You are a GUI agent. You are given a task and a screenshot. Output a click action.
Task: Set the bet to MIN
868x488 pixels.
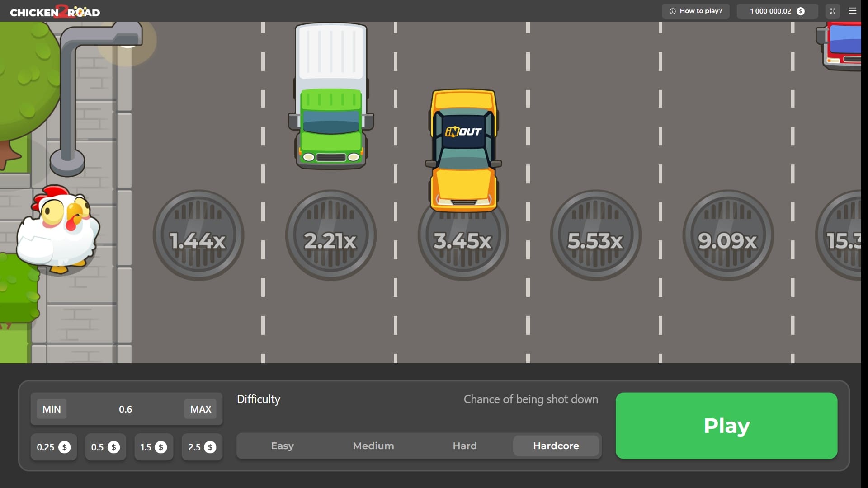pyautogui.click(x=52, y=409)
